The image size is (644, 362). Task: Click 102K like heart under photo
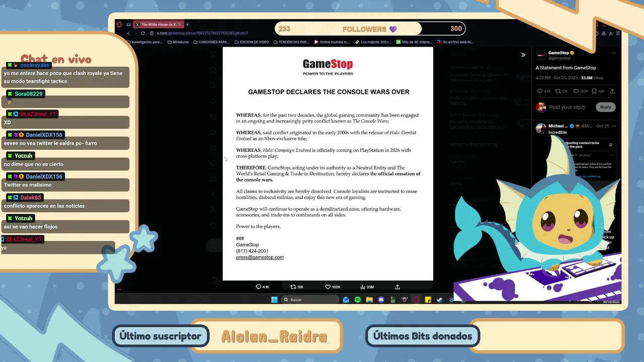pyautogui.click(x=328, y=287)
